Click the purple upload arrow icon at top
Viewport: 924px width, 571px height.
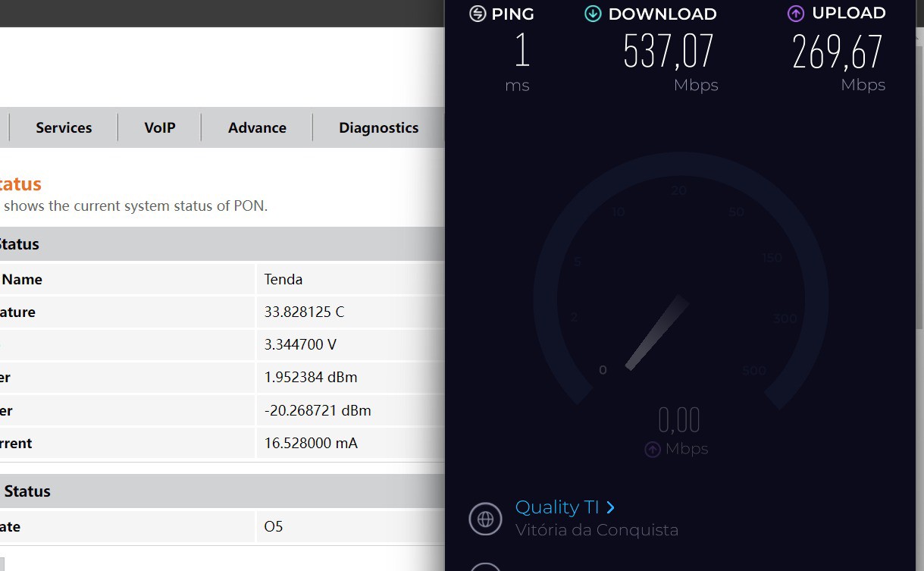point(795,14)
